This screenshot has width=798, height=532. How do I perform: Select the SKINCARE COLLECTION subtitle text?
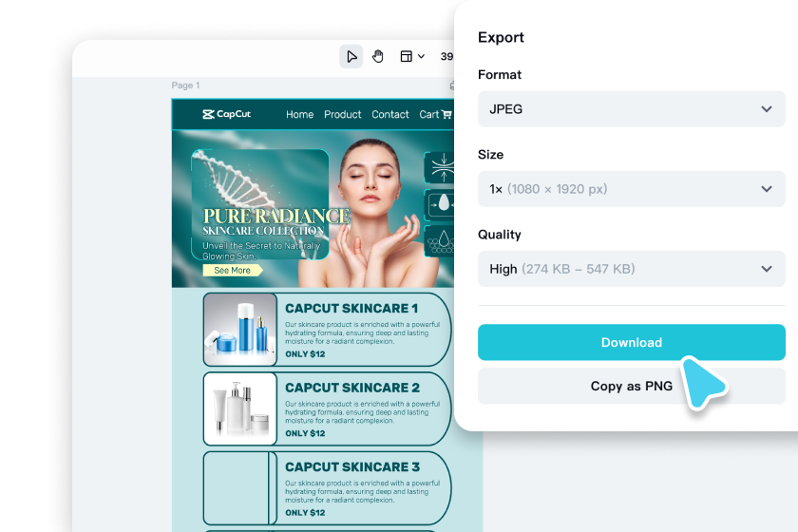(x=263, y=231)
